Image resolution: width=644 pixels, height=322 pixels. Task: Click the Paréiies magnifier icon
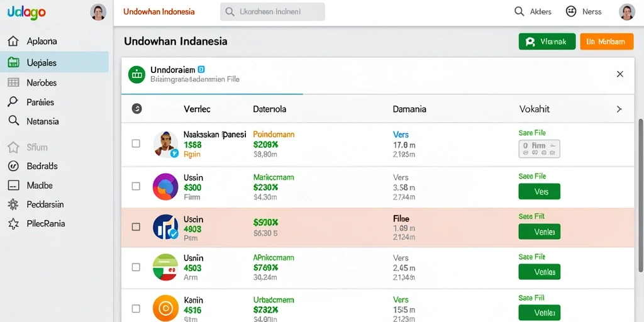tap(13, 102)
